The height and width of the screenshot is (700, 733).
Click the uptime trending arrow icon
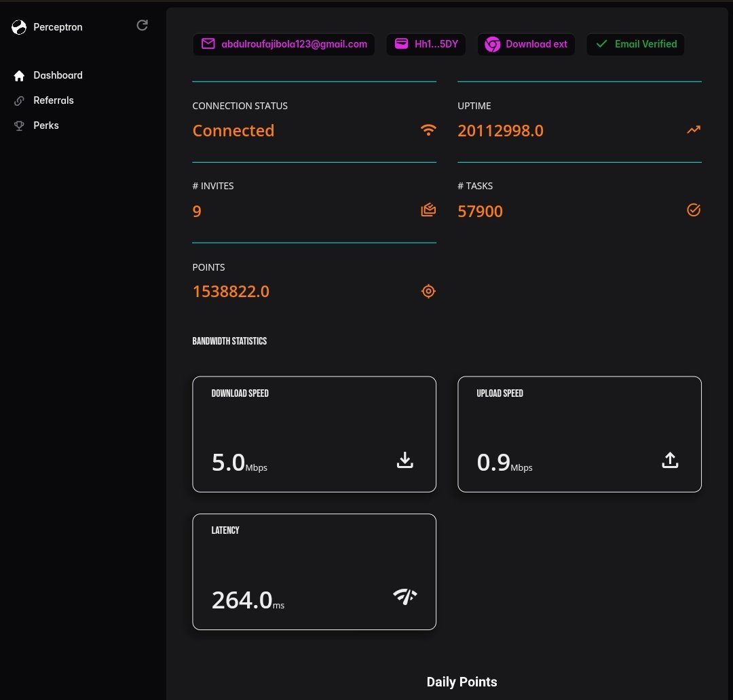(x=693, y=129)
